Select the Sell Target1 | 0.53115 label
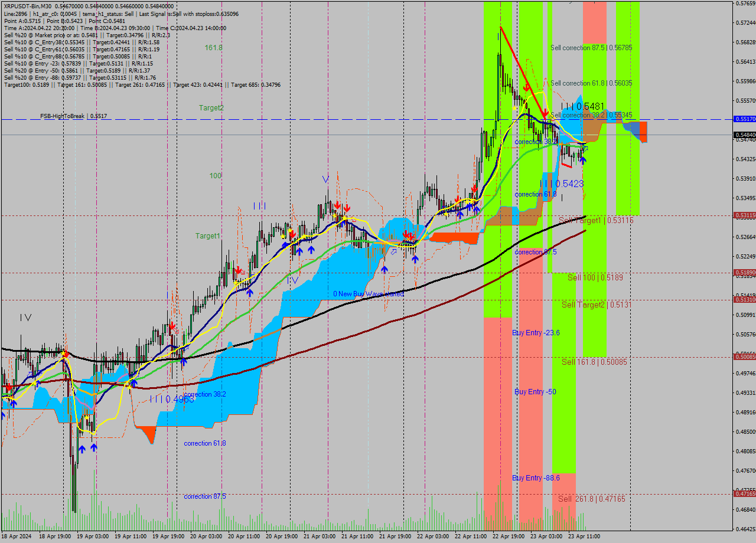This screenshot has height=543, width=756. pyautogui.click(x=596, y=220)
